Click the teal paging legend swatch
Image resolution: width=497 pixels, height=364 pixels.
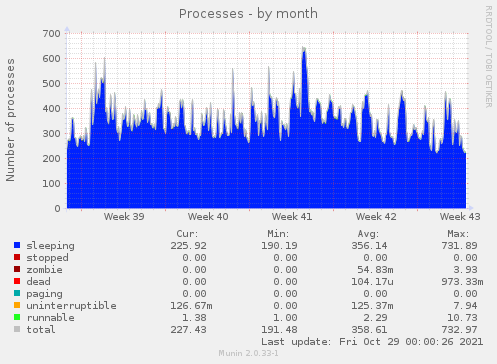click(x=17, y=293)
